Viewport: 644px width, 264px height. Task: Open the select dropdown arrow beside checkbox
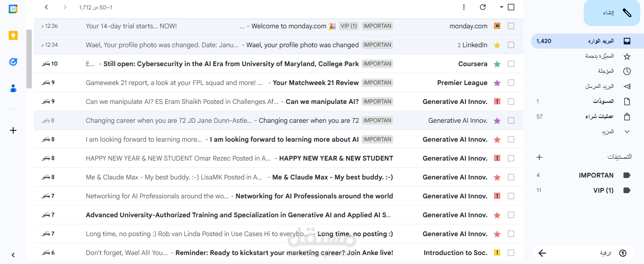coord(502,7)
